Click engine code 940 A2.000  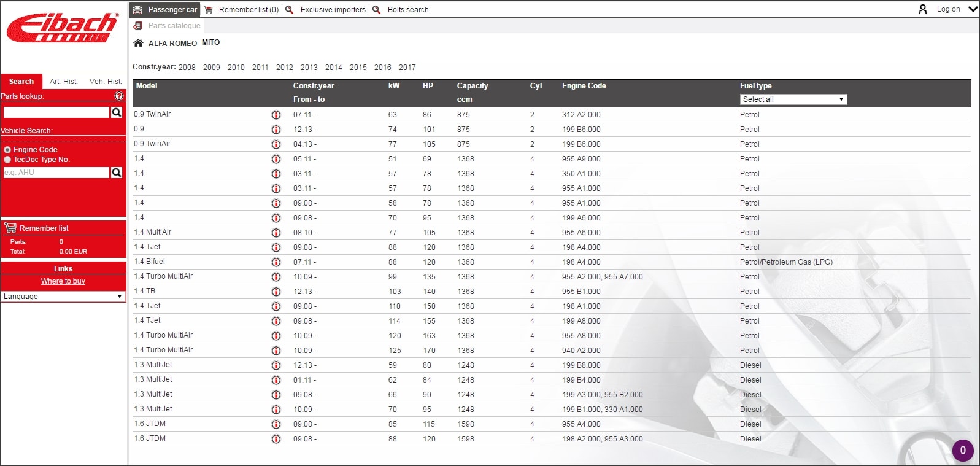581,351
